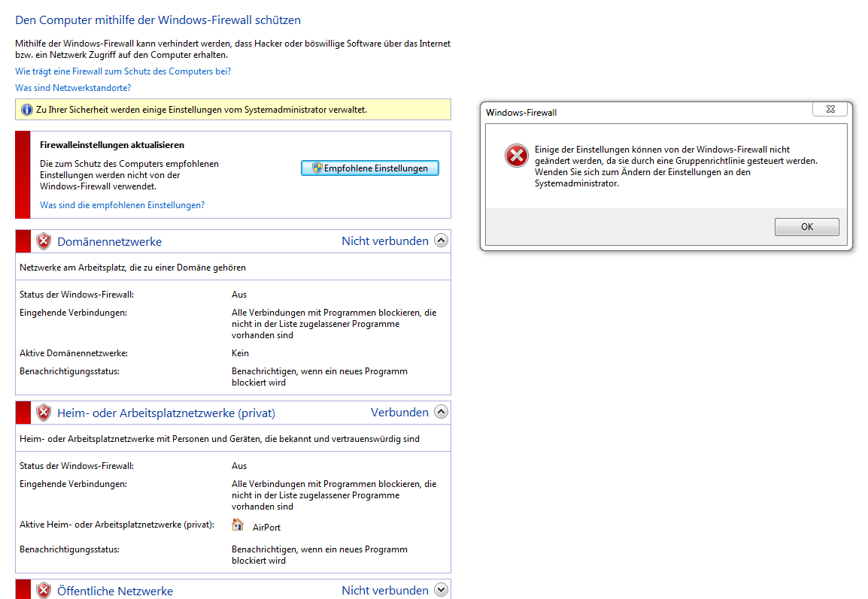Image resolution: width=868 pixels, height=599 pixels.
Task: Click the 'Kein' value for Aktive Domänennetzwerke
Action: (x=240, y=353)
